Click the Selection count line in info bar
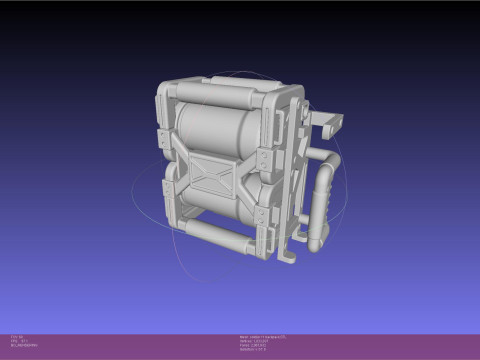Screen dimensions: 480x360 tap(253, 349)
